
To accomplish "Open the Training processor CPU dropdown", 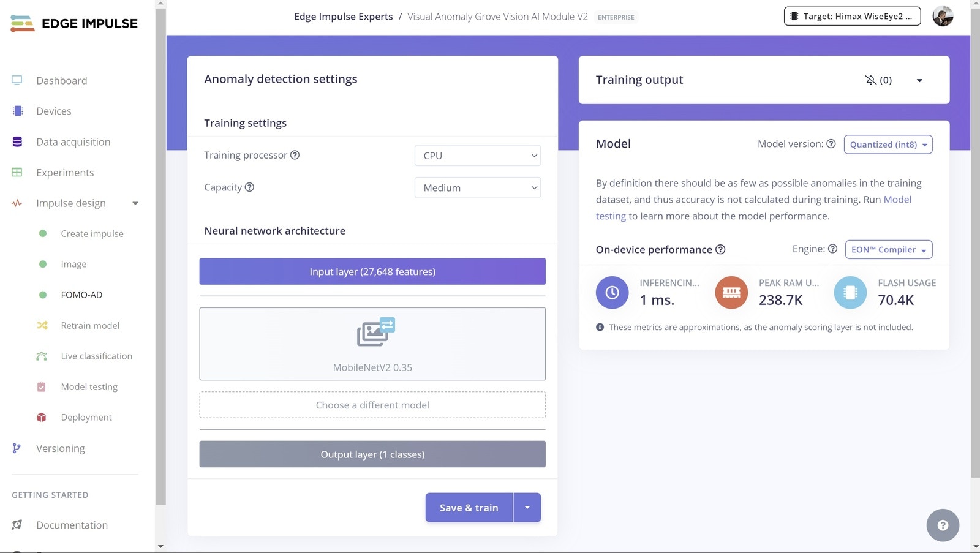I will click(x=478, y=156).
